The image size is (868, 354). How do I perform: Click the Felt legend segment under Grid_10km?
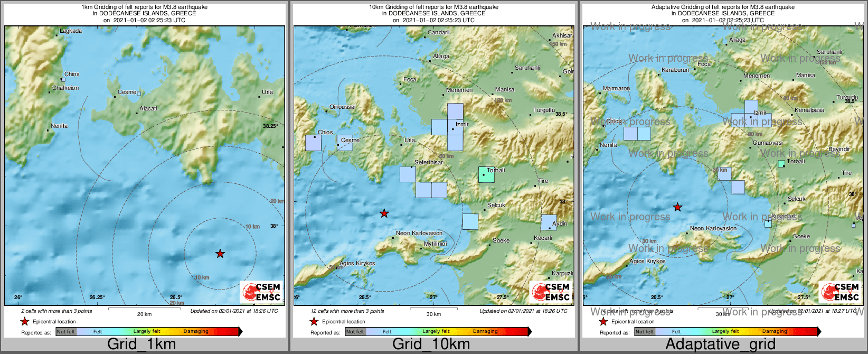click(x=387, y=332)
